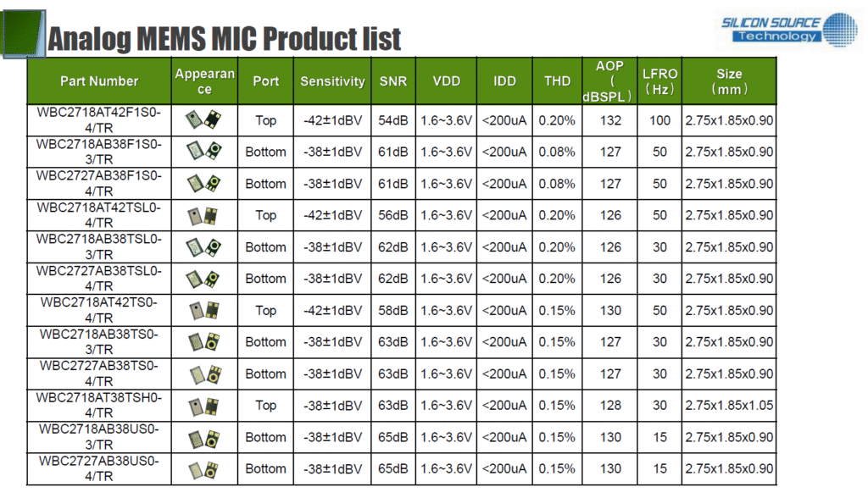Select part number WBC2718AT38TSH0-4/TR cell
Viewport: 868px width, 498px height.
click(x=99, y=405)
